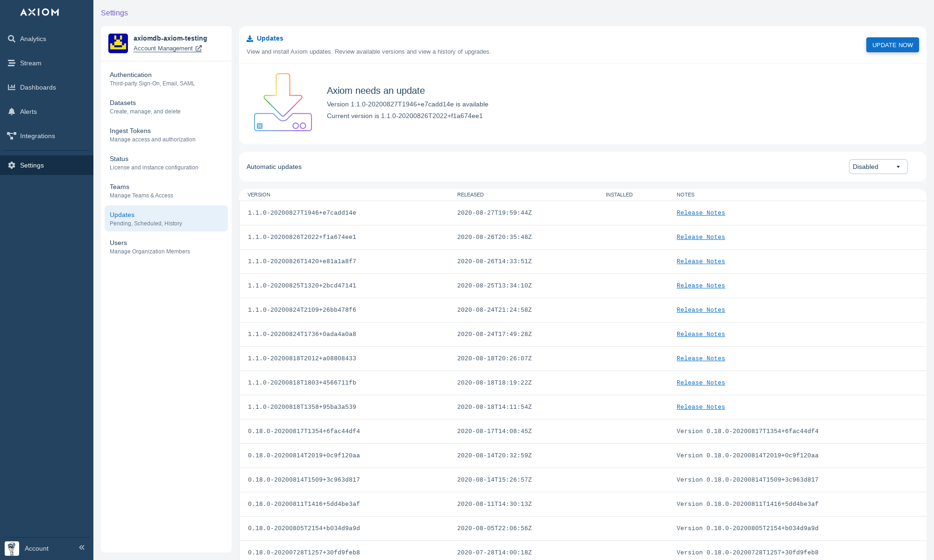Click the Settings breadcrumb heading
The height and width of the screenshot is (560, 934).
114,13
